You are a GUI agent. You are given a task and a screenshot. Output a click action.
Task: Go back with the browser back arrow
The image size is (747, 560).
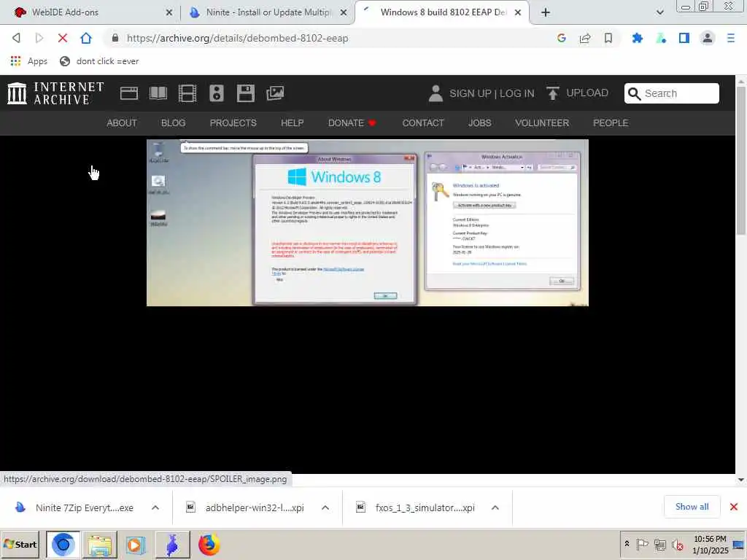click(16, 38)
